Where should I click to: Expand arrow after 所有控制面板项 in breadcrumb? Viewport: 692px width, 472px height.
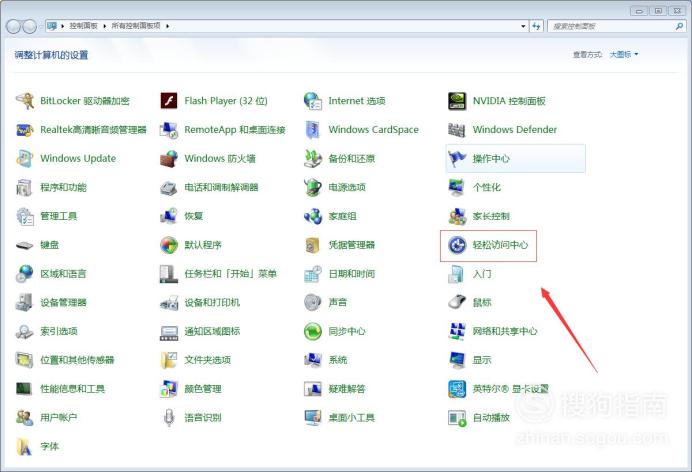(x=167, y=26)
